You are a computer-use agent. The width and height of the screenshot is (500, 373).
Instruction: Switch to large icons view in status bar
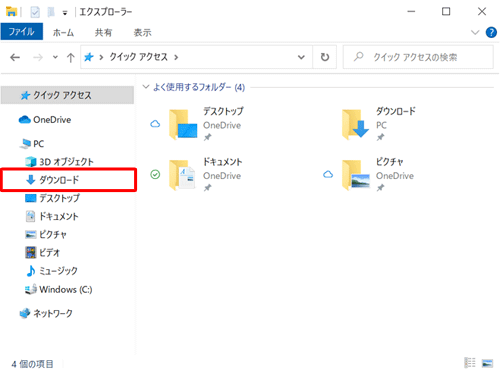[487, 363]
